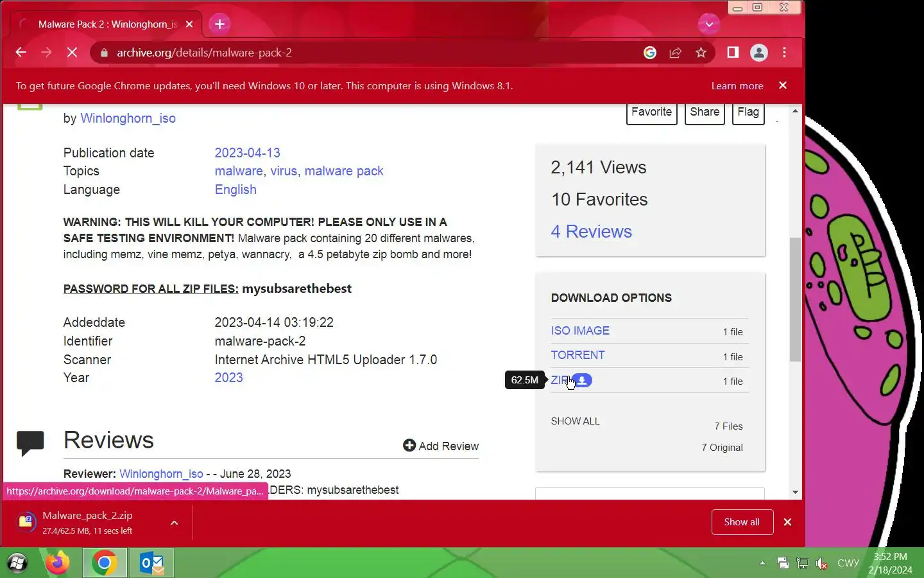
Task: Open reviewer Winlonghorn_iso profile link
Action: pos(161,474)
